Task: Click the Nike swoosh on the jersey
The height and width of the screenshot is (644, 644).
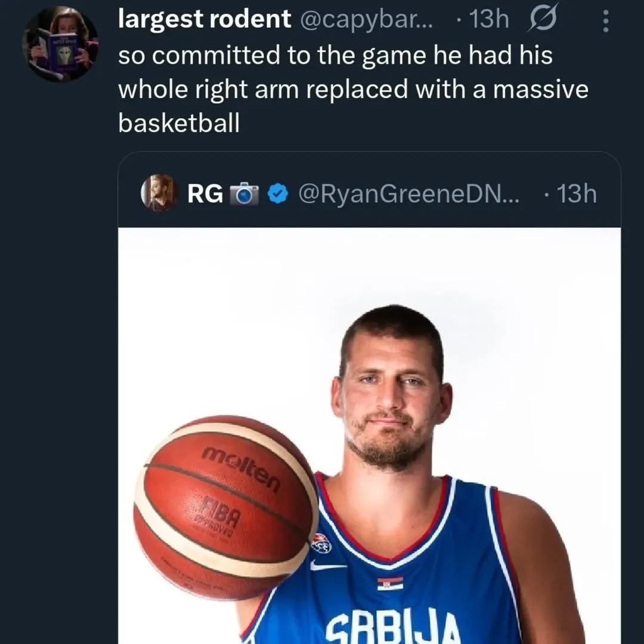Action: 327,565
